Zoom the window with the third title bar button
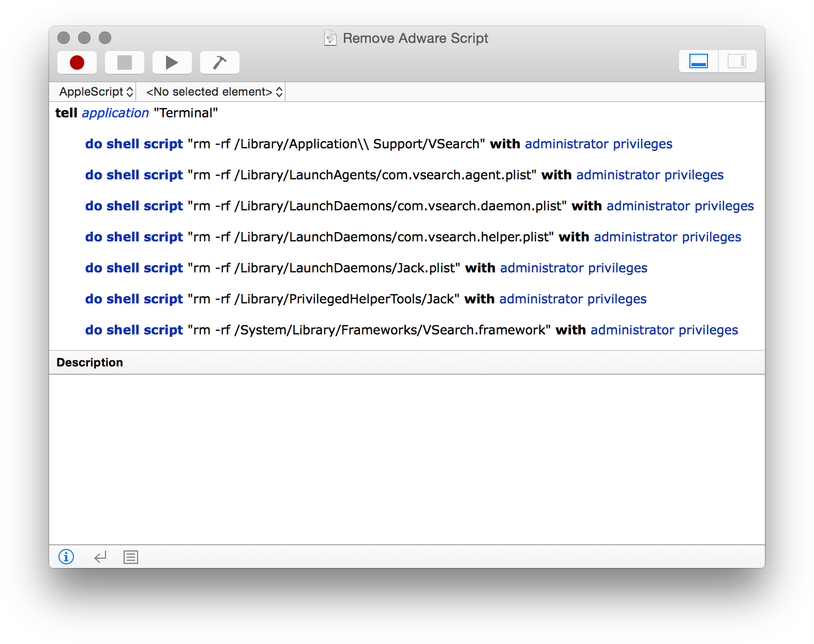The height and width of the screenshot is (644, 814). (105, 38)
